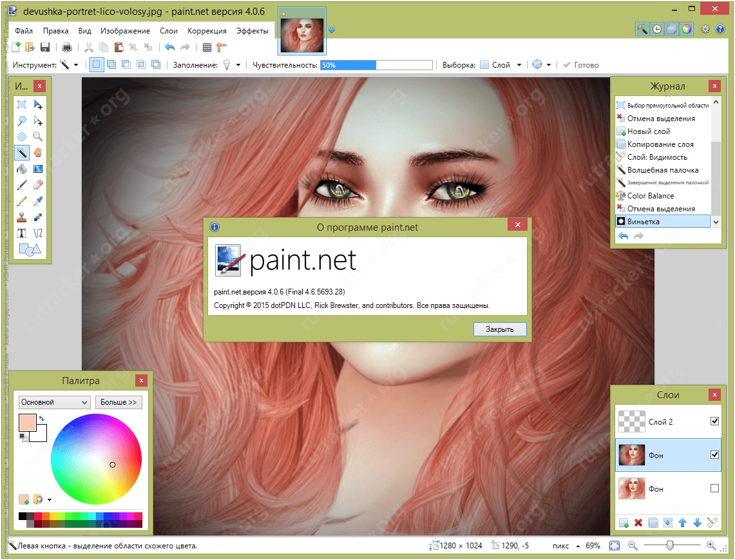735x560 pixels.
Task: Click the Print icon in toolbar
Action: 67,47
